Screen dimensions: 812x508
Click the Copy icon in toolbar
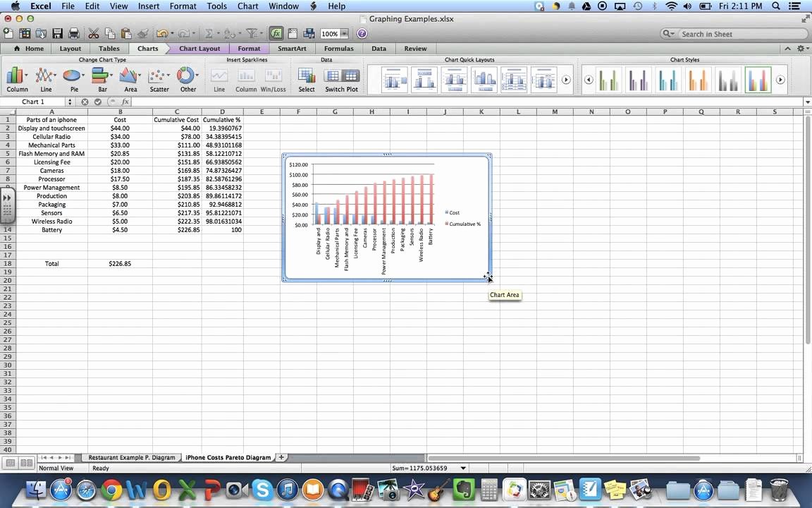tap(110, 34)
